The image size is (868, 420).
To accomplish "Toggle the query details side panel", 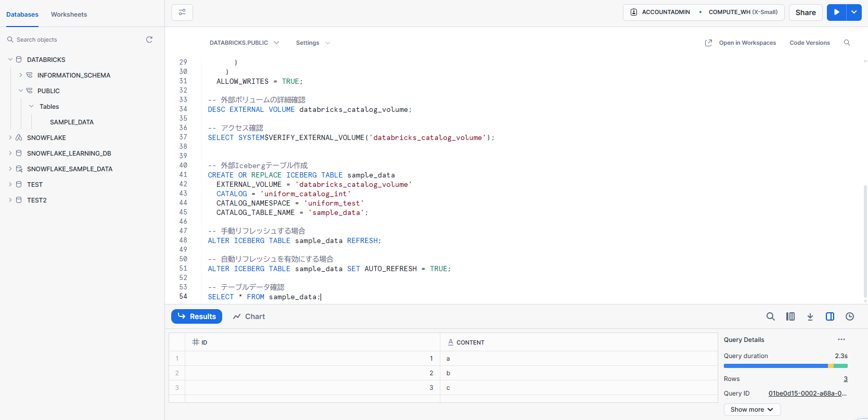I will [x=830, y=316].
